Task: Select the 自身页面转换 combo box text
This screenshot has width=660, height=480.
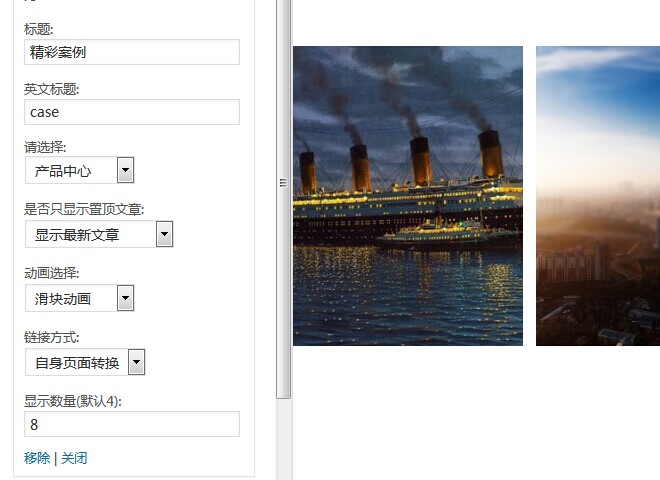Action: 77,362
